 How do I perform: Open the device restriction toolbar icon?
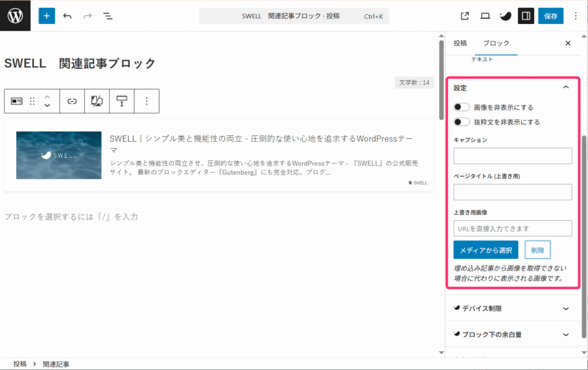tap(96, 101)
